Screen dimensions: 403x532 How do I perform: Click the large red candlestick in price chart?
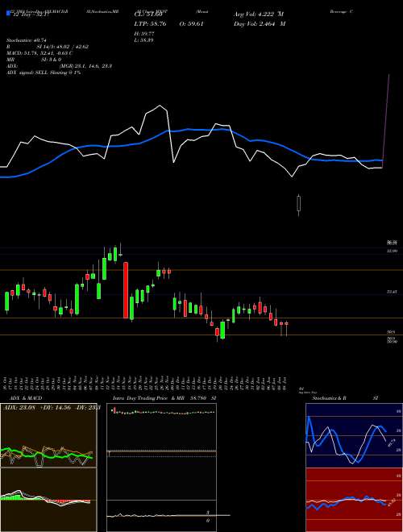coord(126,290)
